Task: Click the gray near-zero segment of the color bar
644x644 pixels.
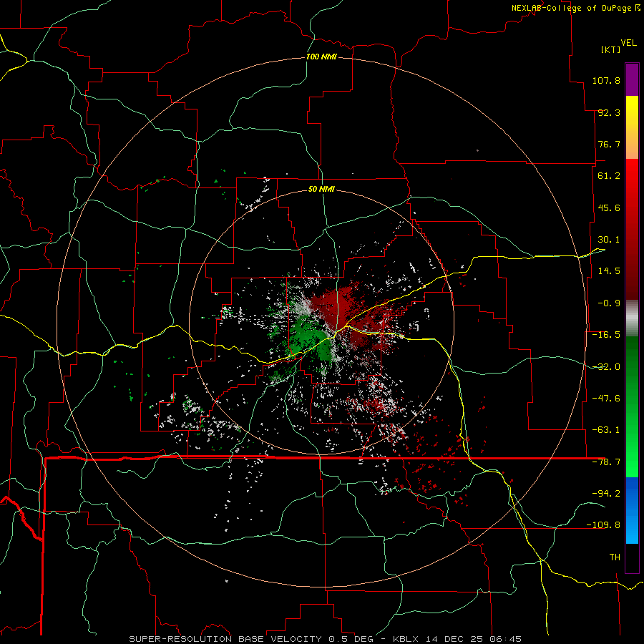Action: (632, 318)
